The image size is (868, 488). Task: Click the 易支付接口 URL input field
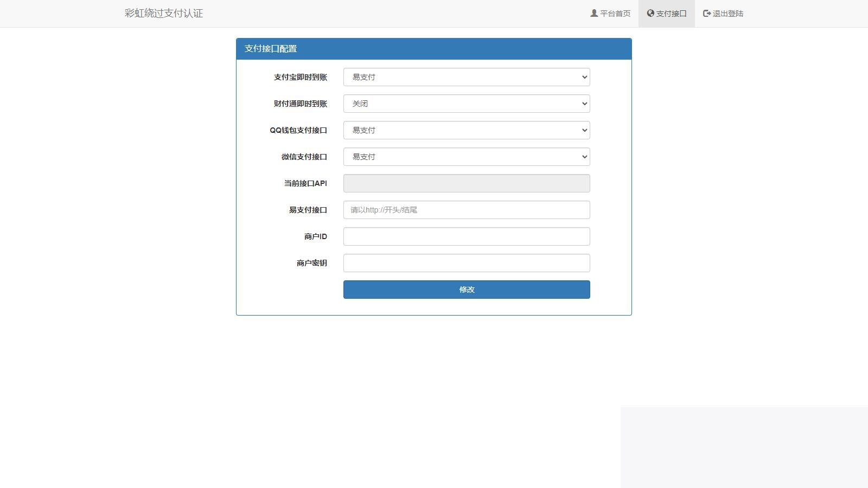tap(466, 209)
